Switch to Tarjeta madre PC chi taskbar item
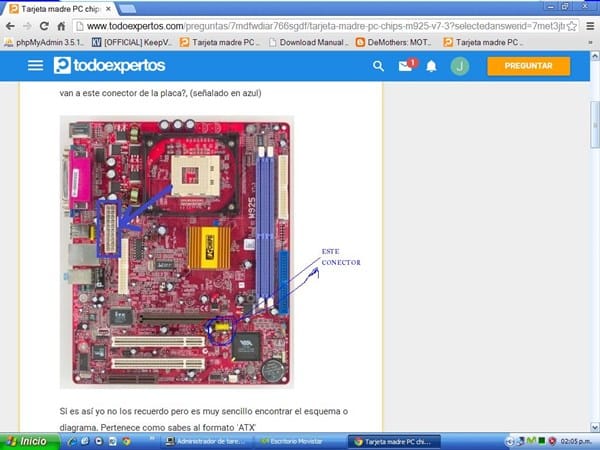 click(x=394, y=442)
